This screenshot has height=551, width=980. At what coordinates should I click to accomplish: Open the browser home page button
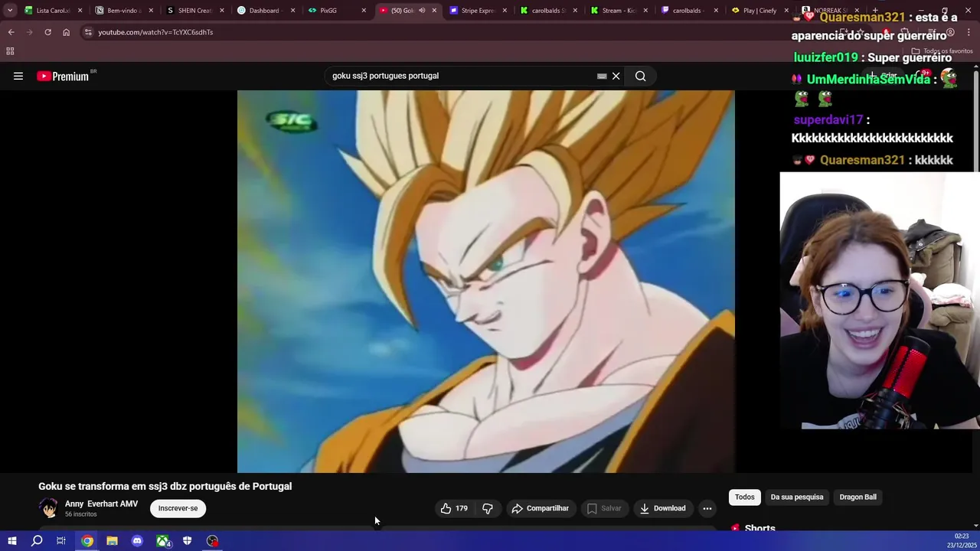[66, 32]
